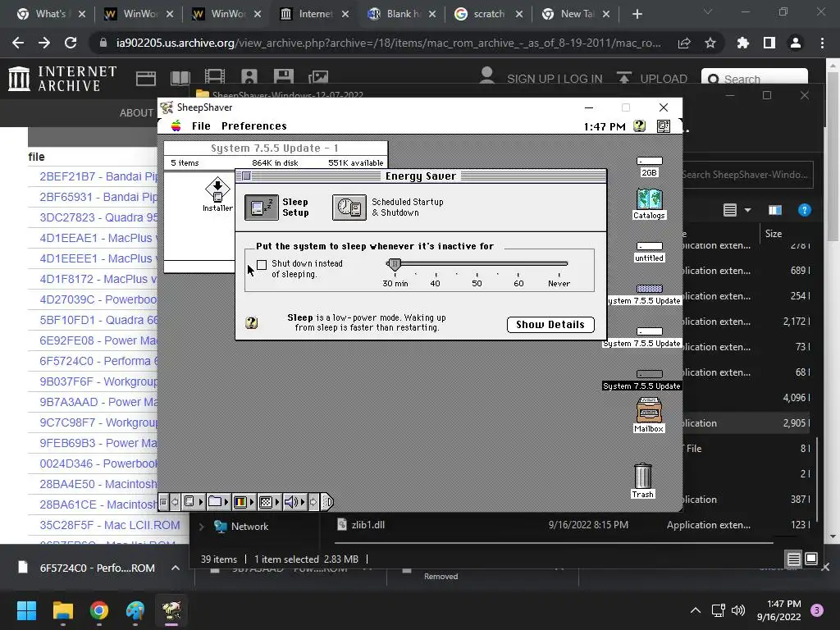Image resolution: width=840 pixels, height=630 pixels.
Task: Open Control Strip monitor color depth popup
Action: pyautogui.click(x=243, y=502)
